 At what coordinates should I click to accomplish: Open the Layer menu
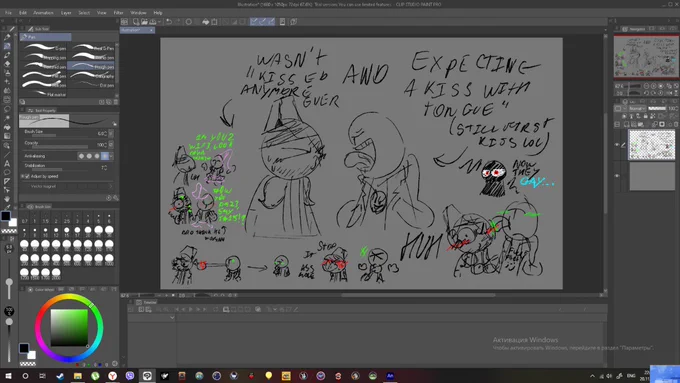(x=66, y=13)
